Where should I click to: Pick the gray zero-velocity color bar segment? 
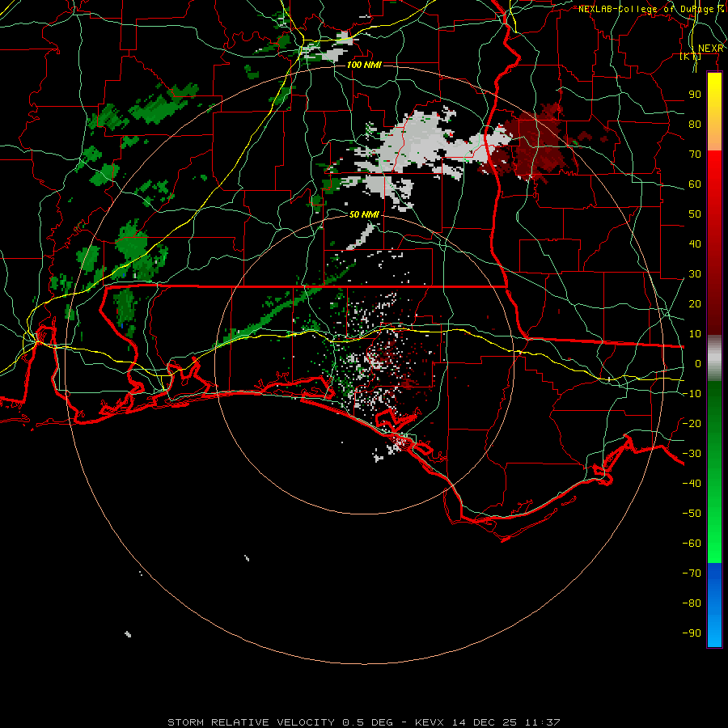pyautogui.click(x=714, y=358)
